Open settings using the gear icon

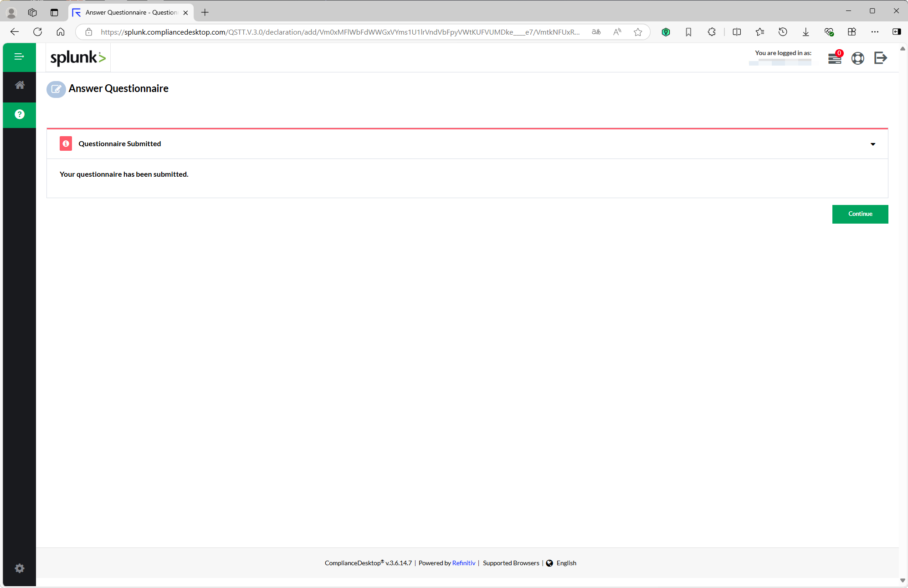click(x=19, y=568)
